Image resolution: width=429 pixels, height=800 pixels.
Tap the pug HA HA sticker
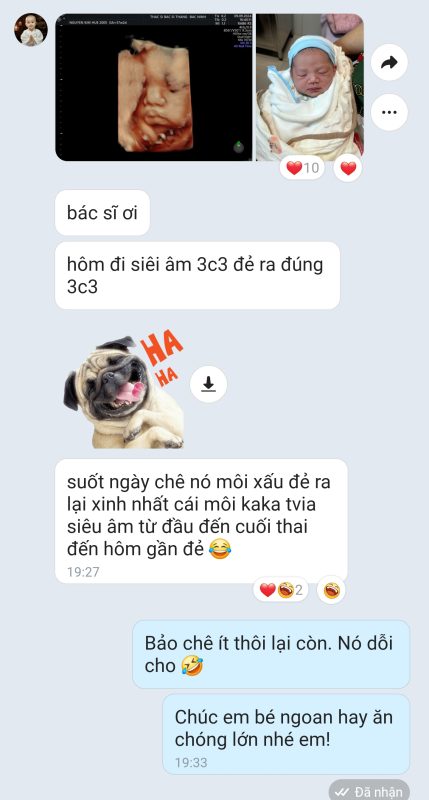tap(123, 389)
